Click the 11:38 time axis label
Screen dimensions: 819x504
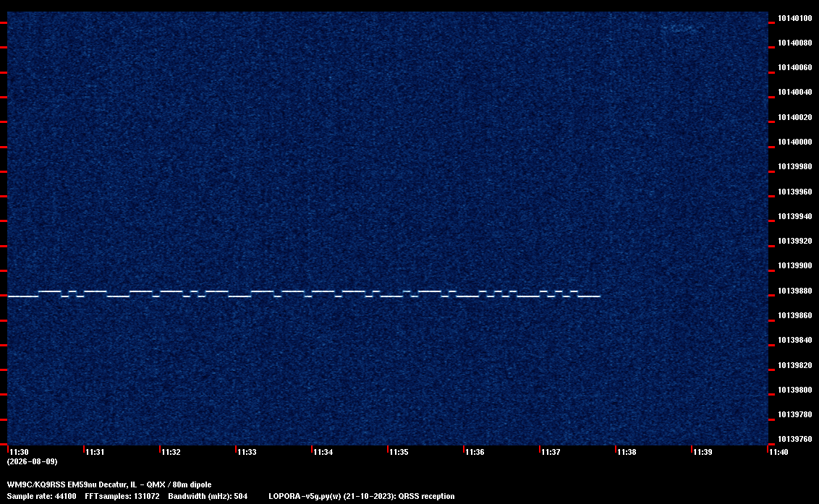point(627,452)
